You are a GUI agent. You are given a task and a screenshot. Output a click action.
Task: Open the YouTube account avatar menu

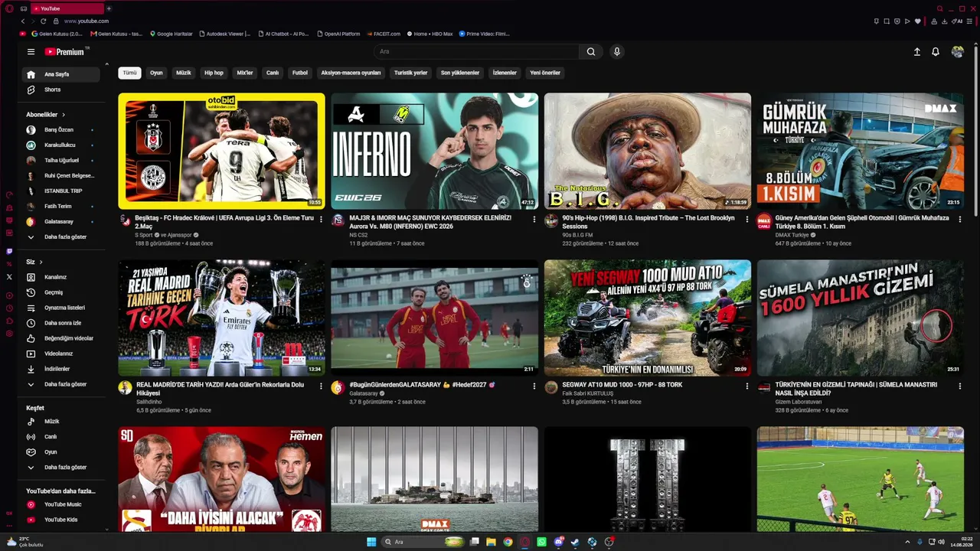click(x=957, y=52)
